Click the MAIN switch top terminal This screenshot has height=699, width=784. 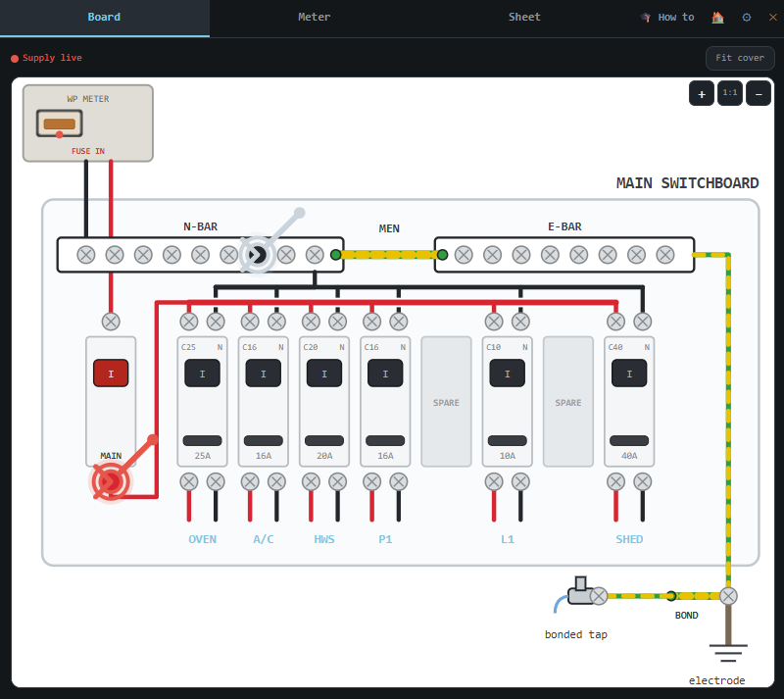point(111,322)
